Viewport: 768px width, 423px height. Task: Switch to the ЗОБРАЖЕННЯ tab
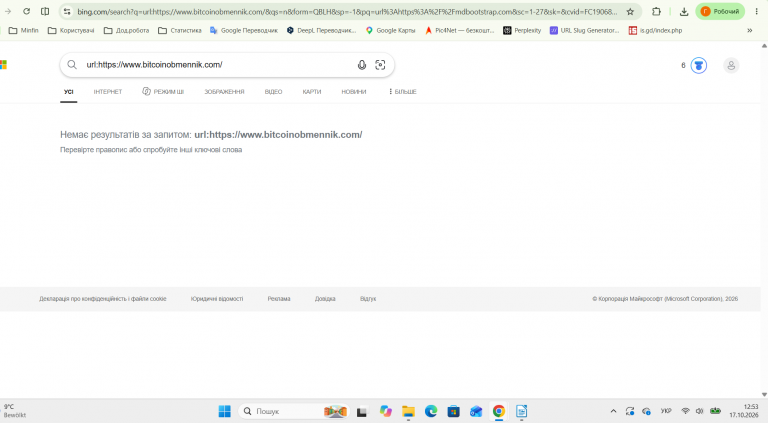click(x=224, y=92)
